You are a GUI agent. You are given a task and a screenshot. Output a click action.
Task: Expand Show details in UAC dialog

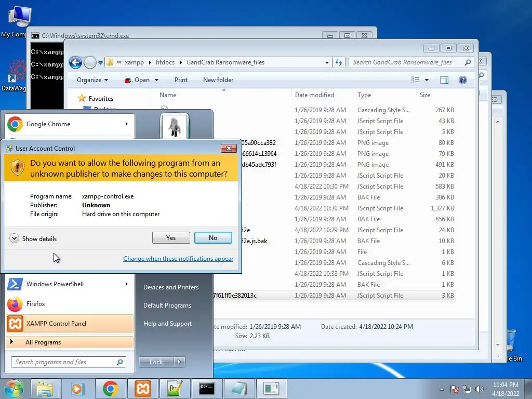tap(33, 238)
